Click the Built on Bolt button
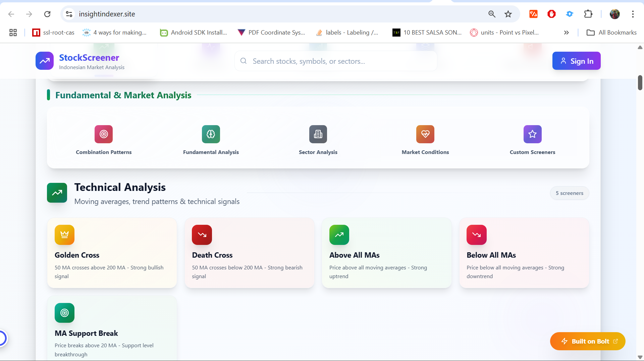The height and width of the screenshot is (361, 644). pos(588,341)
